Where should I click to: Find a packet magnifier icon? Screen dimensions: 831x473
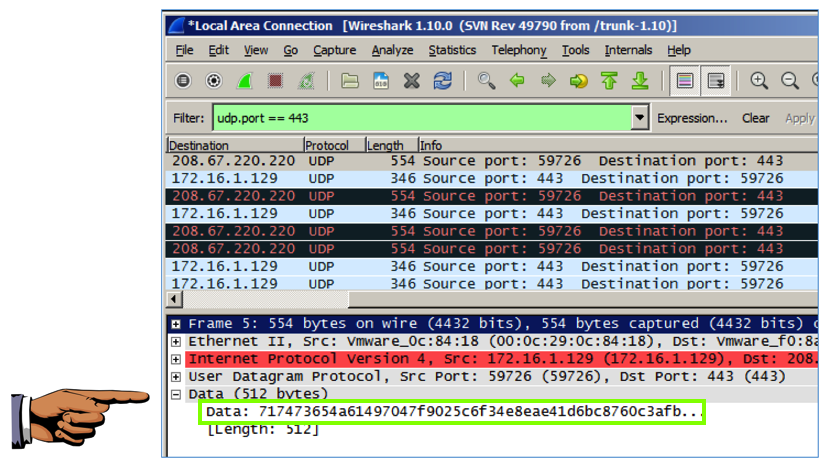(x=486, y=81)
